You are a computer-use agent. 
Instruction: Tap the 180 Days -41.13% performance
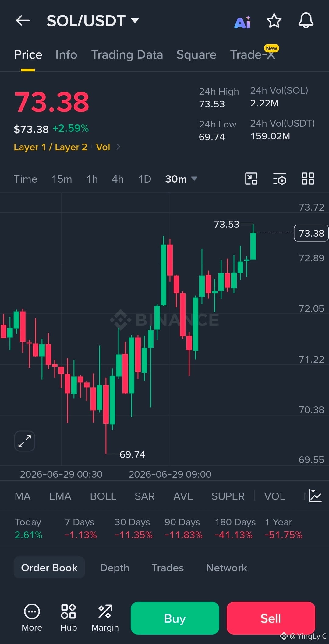235,529
